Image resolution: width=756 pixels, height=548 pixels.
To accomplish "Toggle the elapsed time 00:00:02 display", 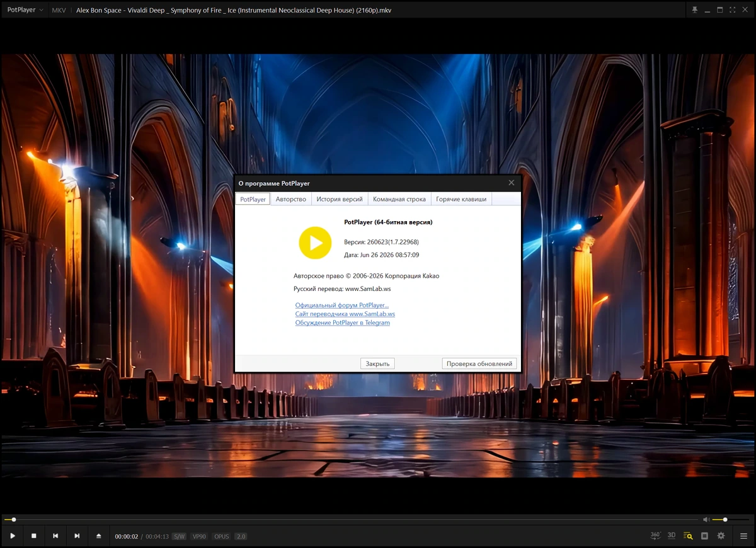I will pyautogui.click(x=126, y=537).
